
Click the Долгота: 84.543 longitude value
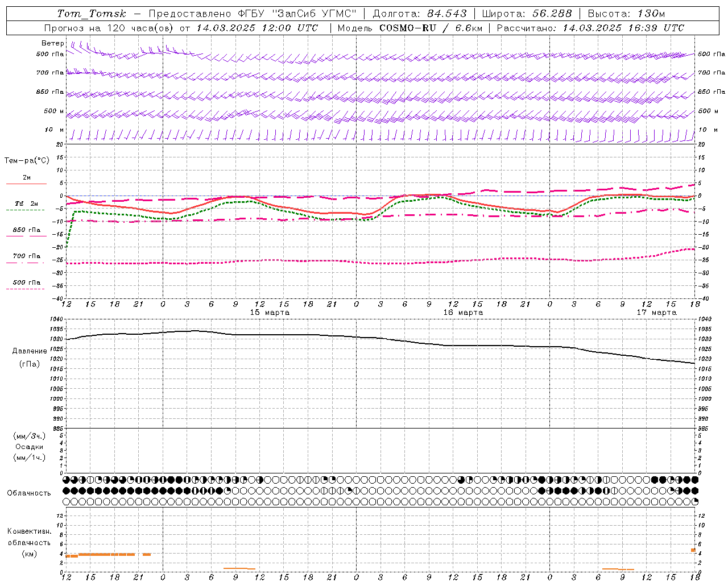click(x=420, y=14)
